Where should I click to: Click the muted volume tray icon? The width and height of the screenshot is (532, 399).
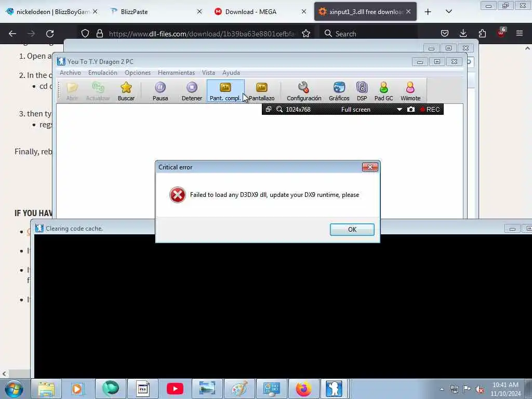click(480, 390)
